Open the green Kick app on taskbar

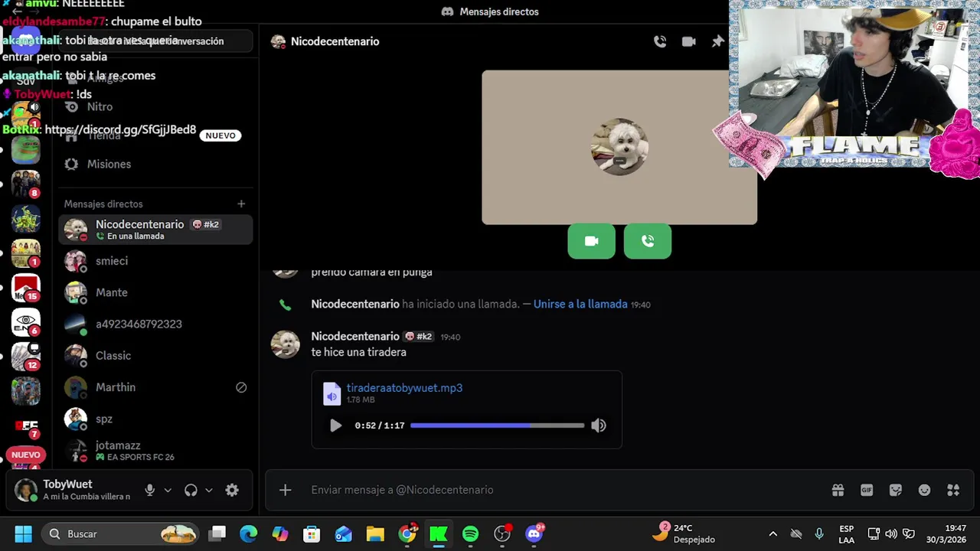(439, 533)
